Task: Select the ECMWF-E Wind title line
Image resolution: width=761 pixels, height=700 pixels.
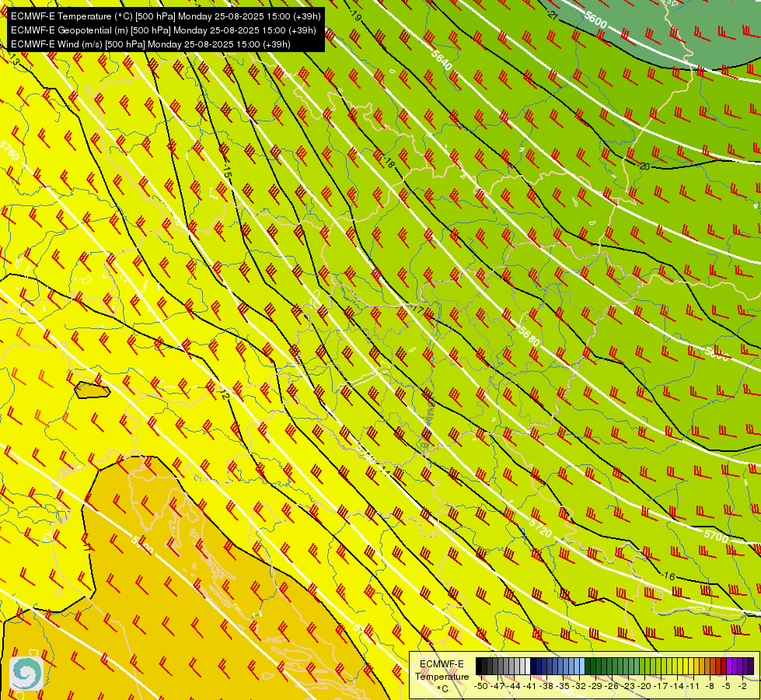Action: pyautogui.click(x=151, y=44)
